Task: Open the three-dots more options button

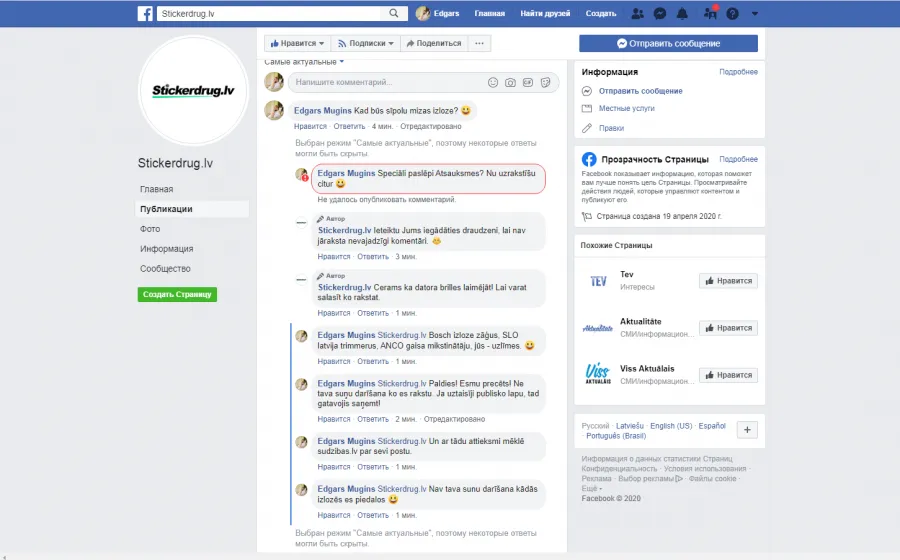Action: pos(479,43)
